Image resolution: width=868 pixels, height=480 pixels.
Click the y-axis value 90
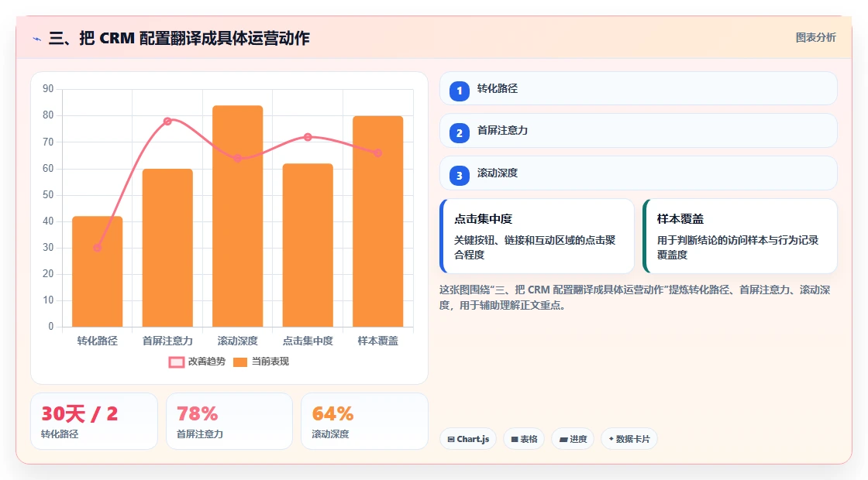coord(48,88)
